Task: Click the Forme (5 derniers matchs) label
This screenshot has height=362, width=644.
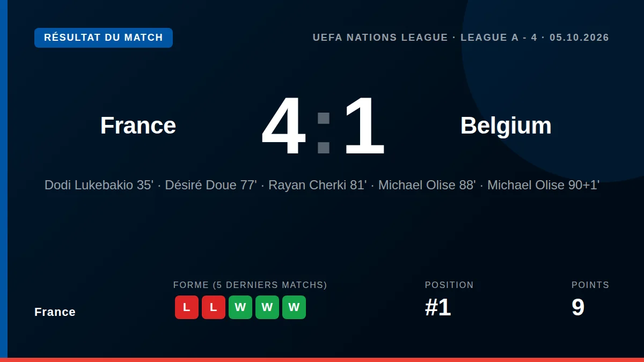Action: [250, 285]
